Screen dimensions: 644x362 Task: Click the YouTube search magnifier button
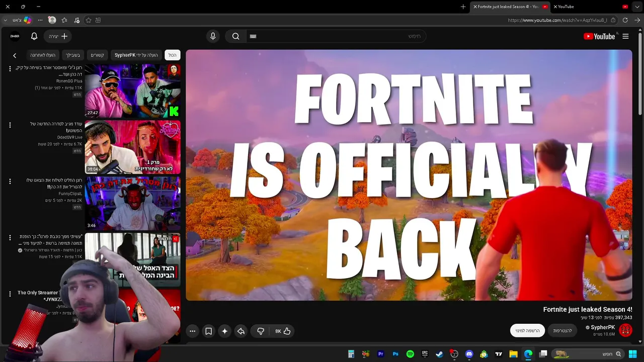click(x=235, y=36)
